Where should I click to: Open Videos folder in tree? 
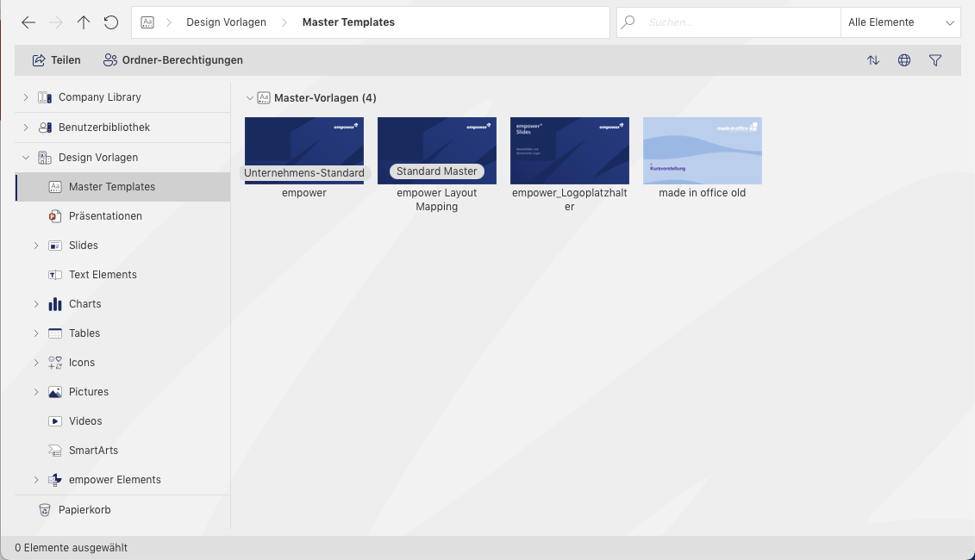coord(123,420)
